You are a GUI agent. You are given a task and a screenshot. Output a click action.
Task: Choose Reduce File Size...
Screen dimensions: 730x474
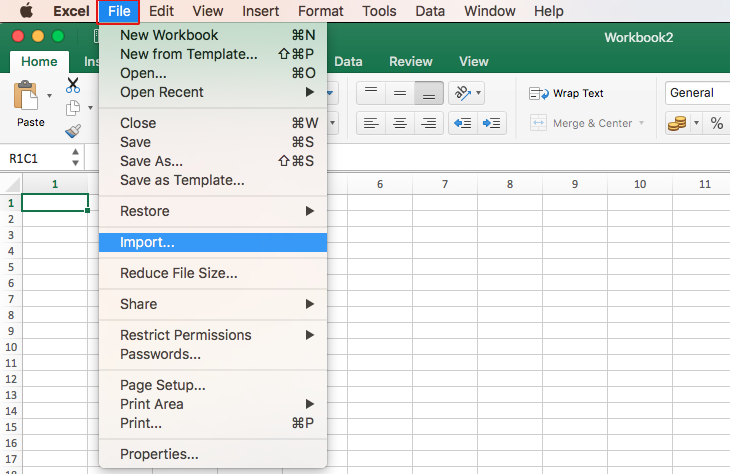213,273
